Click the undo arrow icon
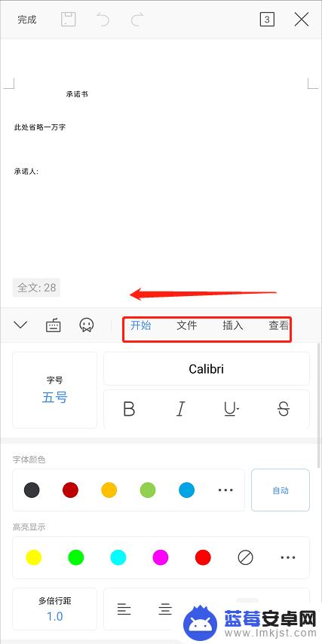 tap(103, 20)
